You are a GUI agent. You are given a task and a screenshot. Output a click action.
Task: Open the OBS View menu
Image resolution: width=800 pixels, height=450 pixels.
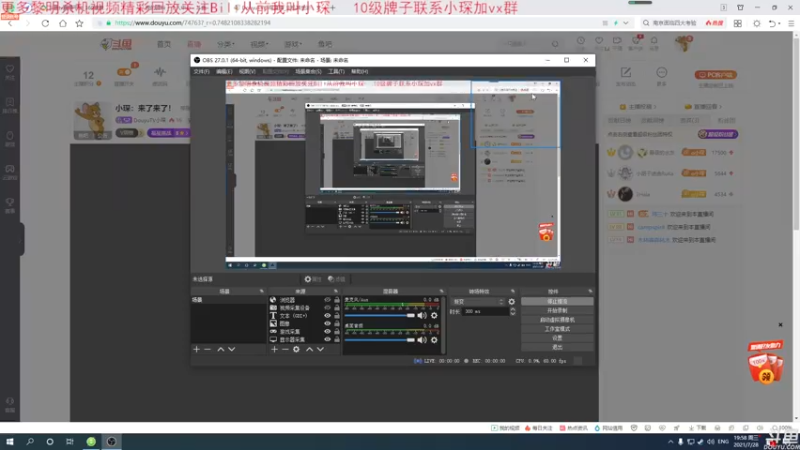pyautogui.click(x=247, y=71)
